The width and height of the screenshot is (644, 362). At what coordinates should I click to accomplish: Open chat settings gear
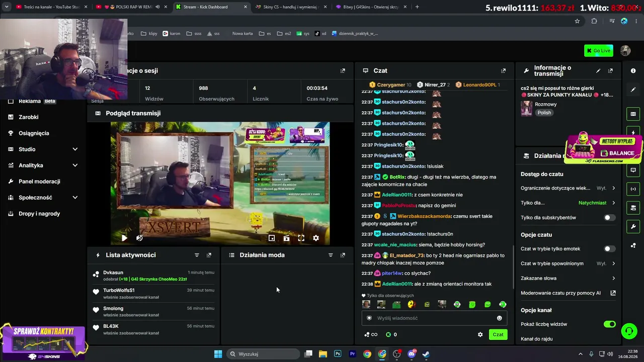[480, 334]
